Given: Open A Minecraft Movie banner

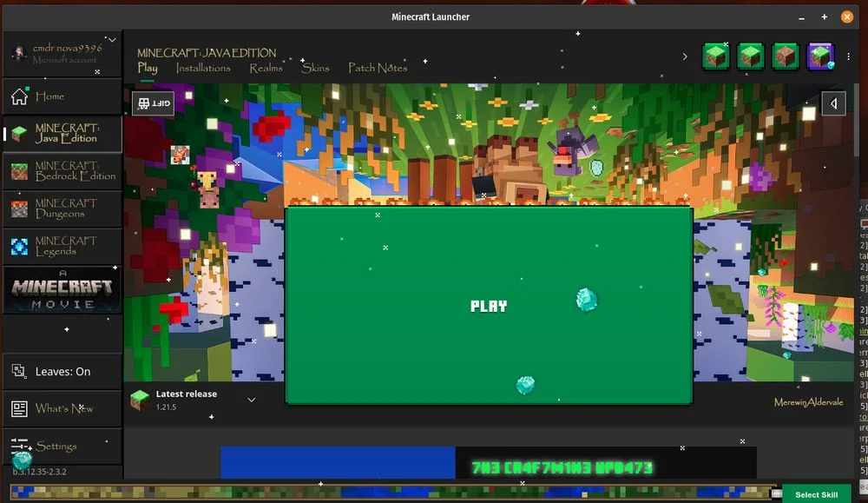Looking at the screenshot, I should (62, 290).
